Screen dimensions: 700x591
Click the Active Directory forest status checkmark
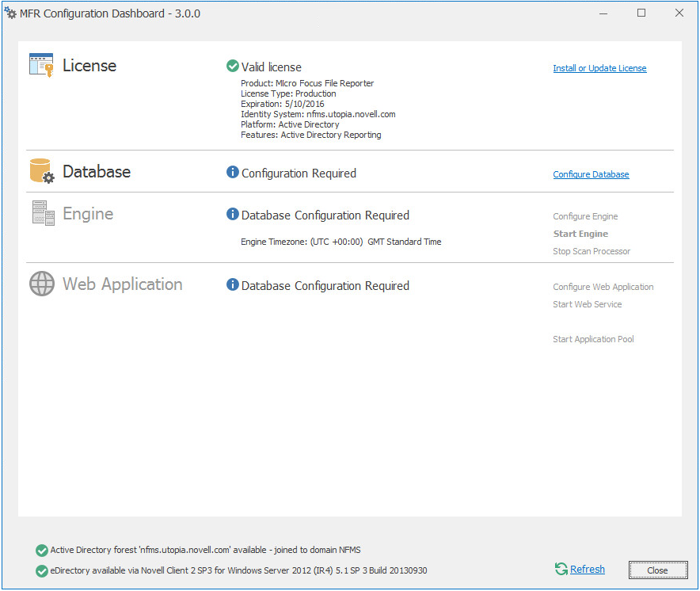[41, 551]
